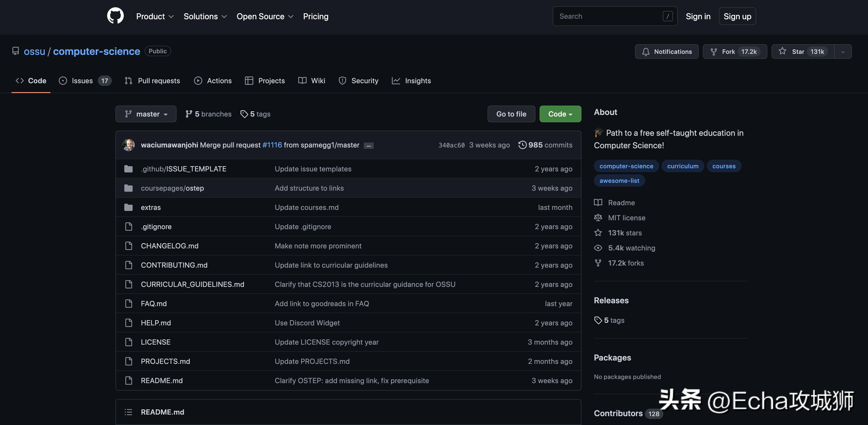Open the Product navigation menu
Screen dimensions: 868x425
coord(155,16)
